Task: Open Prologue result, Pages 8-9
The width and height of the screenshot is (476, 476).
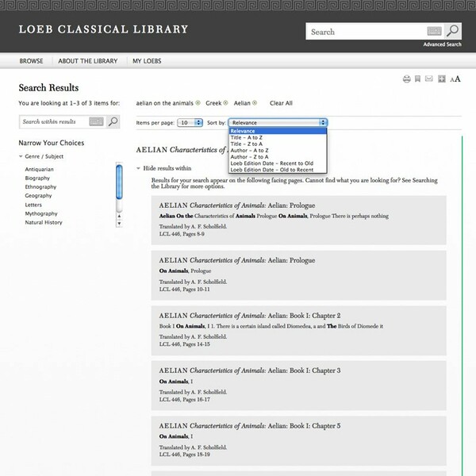Action: (x=236, y=205)
